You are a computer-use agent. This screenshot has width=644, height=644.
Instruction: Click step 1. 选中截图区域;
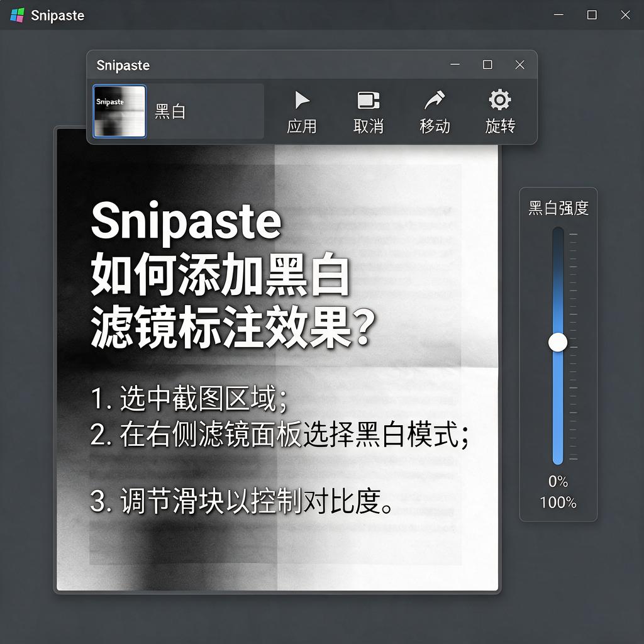click(189, 398)
